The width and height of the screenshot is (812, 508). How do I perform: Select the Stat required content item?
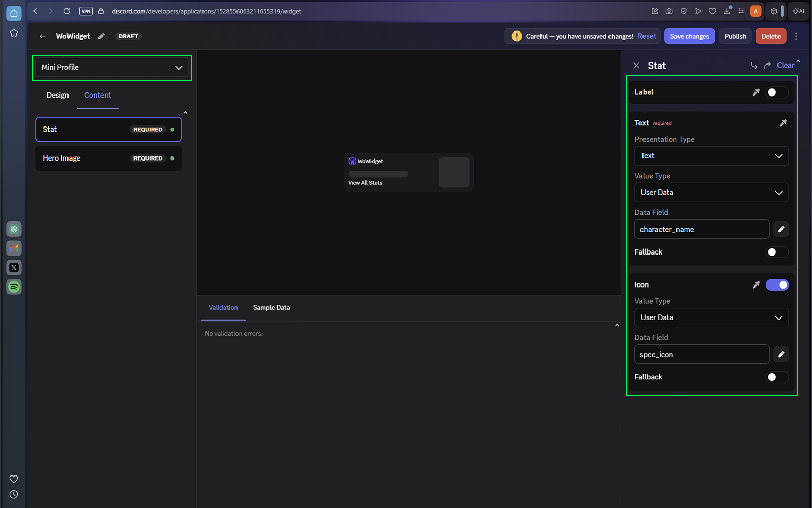coord(108,130)
